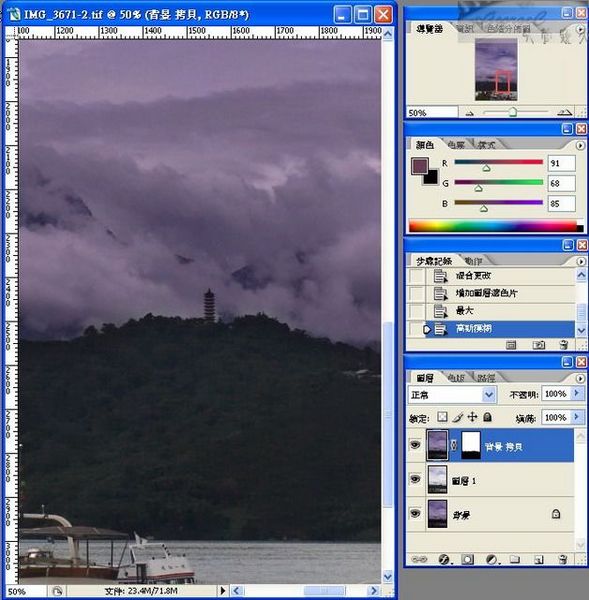Open the Color panel flyout menu arrow
This screenshot has height=600, width=589.
[x=580, y=145]
